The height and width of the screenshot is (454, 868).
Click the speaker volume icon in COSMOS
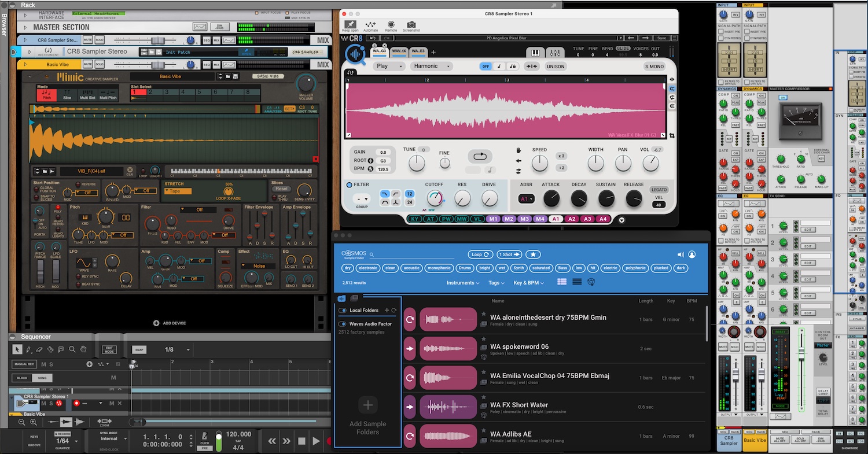(x=680, y=254)
